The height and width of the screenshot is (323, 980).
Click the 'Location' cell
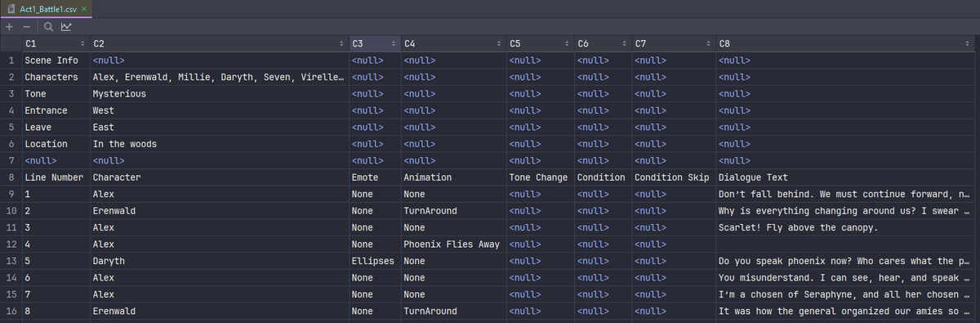click(56, 144)
